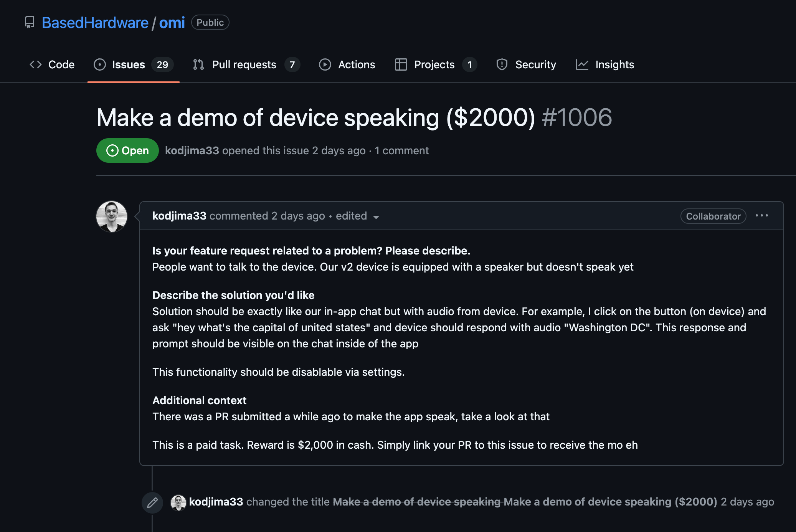This screenshot has height=532, width=796.
Task: Click the Security shield icon
Action: [502, 64]
